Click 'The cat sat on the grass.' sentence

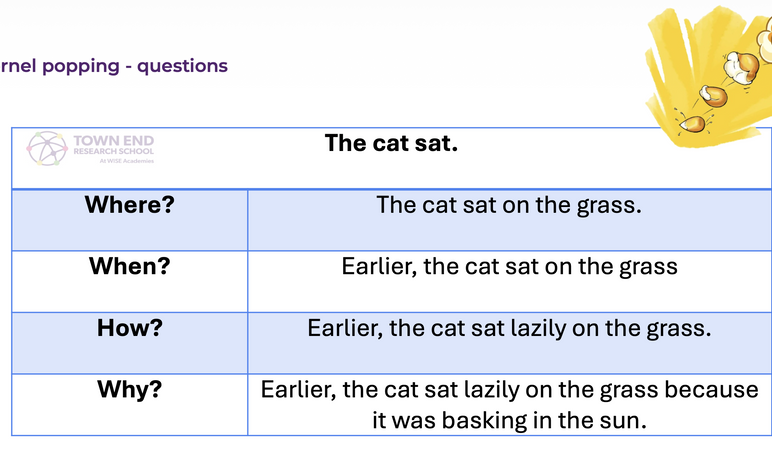point(509,205)
